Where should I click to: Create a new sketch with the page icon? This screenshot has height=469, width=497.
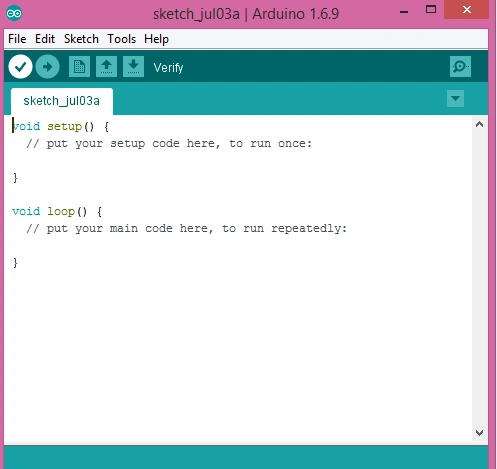[79, 67]
